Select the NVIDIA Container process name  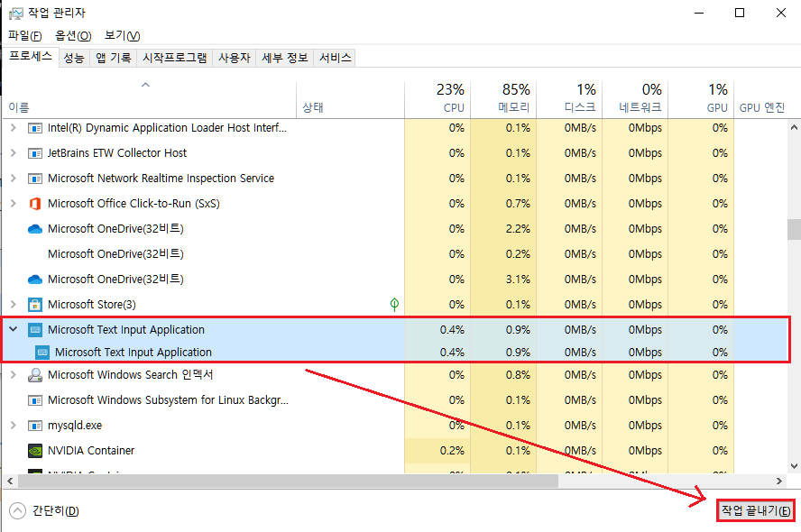(91, 451)
